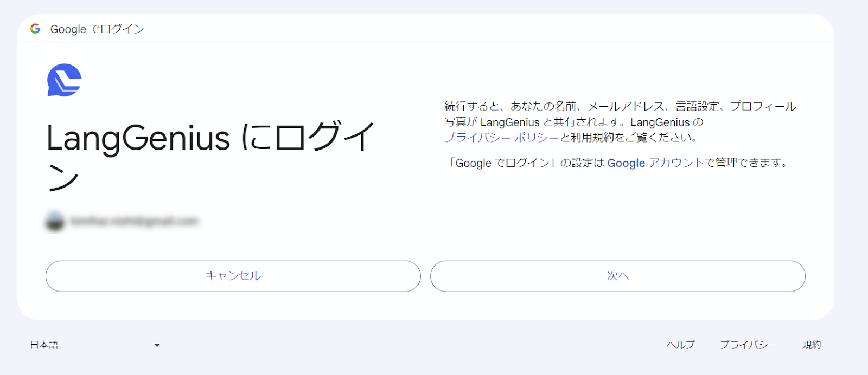Open the 規約 footer link
The image size is (868, 375).
coord(812,345)
